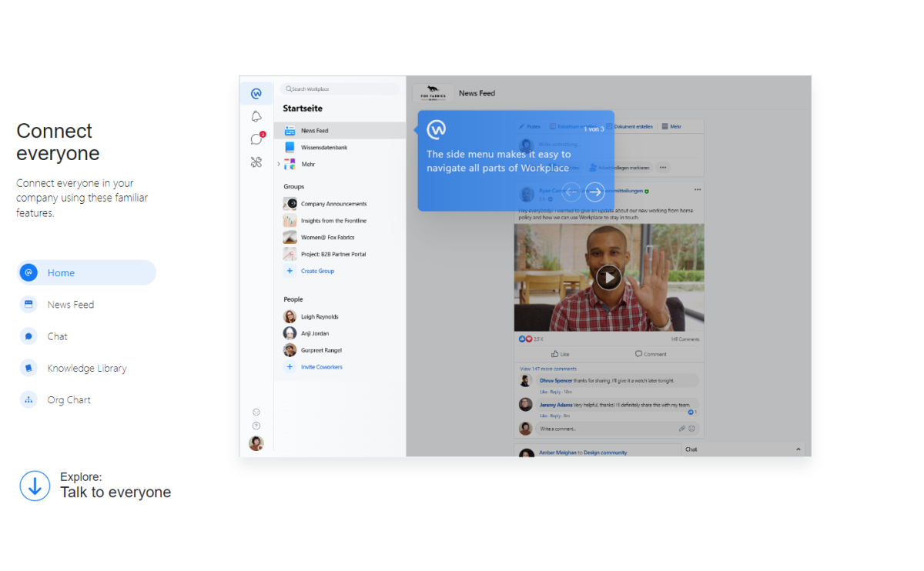Click the emoji icon in the comment box
Image resolution: width=924 pixels, height=571 pixels.
pyautogui.click(x=691, y=429)
